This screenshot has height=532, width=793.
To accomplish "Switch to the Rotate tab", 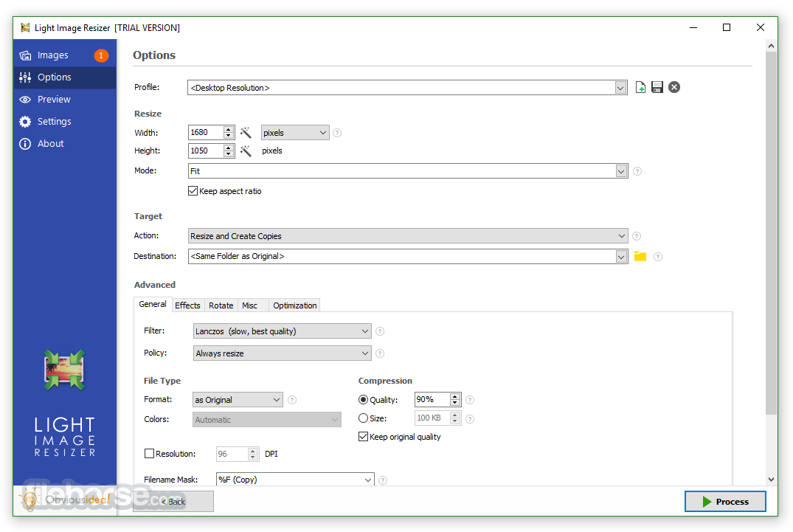I will coord(221,305).
